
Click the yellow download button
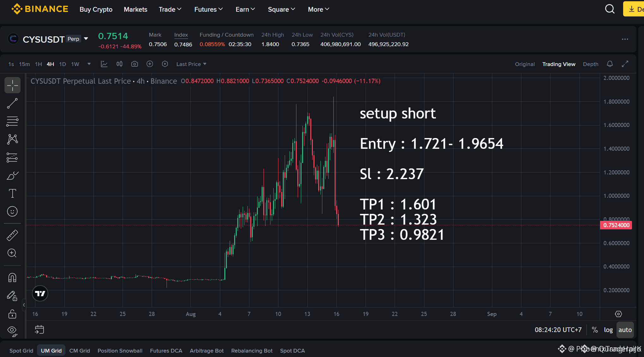[634, 9]
